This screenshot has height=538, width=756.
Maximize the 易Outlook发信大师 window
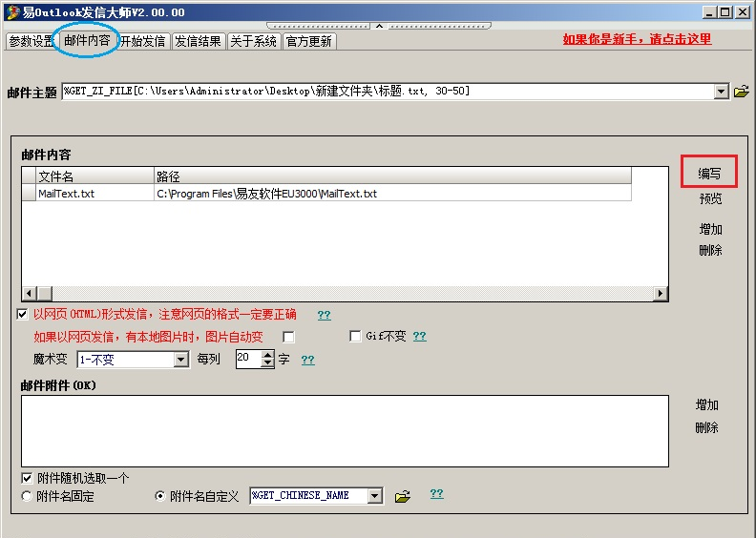pyautogui.click(x=724, y=12)
